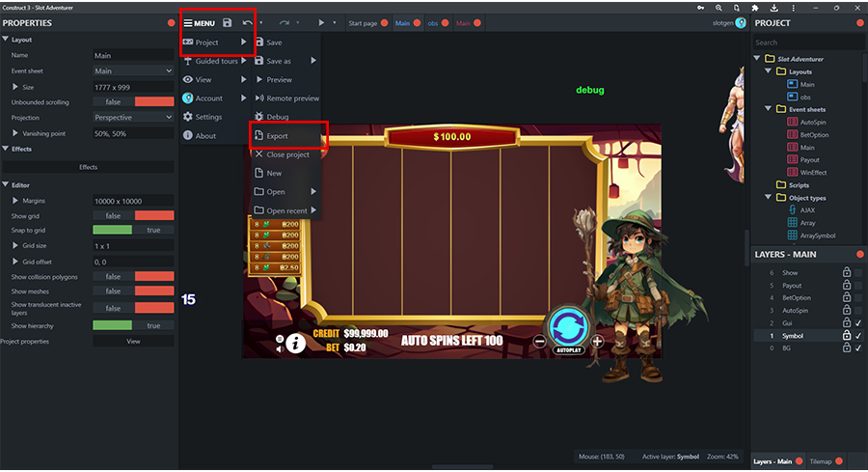Viewport: 868px width, 472px height.
Task: Switch to the obs layout tab
Action: (433, 23)
